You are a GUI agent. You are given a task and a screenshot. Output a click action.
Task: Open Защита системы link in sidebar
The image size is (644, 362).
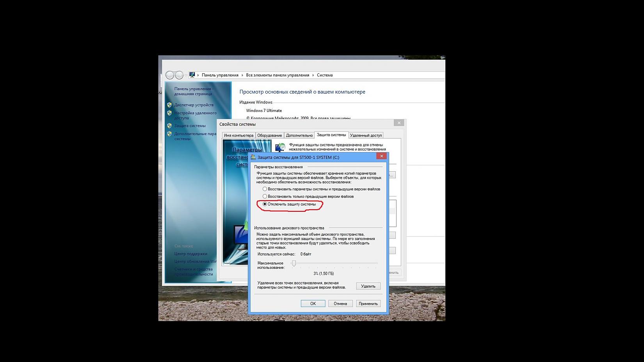[190, 126]
